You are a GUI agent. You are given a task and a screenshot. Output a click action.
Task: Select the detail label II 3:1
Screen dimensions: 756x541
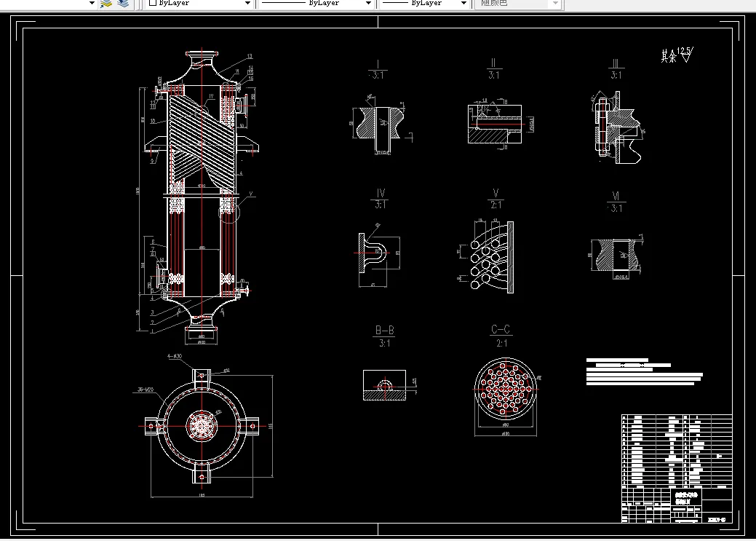coord(493,69)
